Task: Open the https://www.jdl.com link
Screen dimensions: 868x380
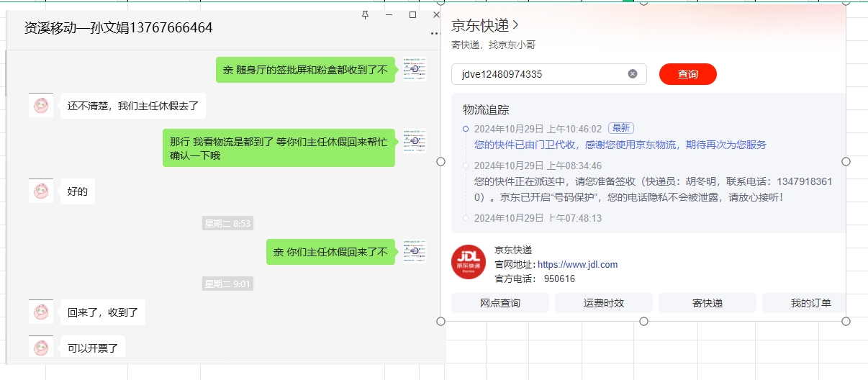Action: point(578,265)
